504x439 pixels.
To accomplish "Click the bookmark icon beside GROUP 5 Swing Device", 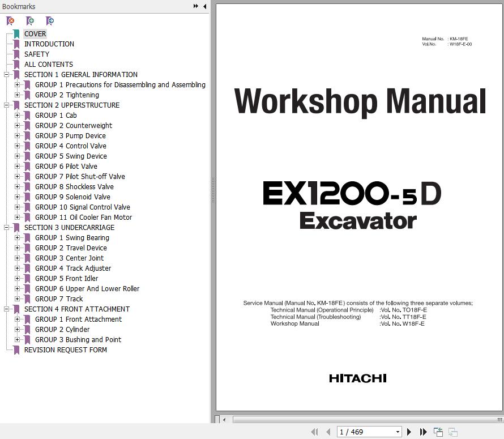I will click(27, 156).
